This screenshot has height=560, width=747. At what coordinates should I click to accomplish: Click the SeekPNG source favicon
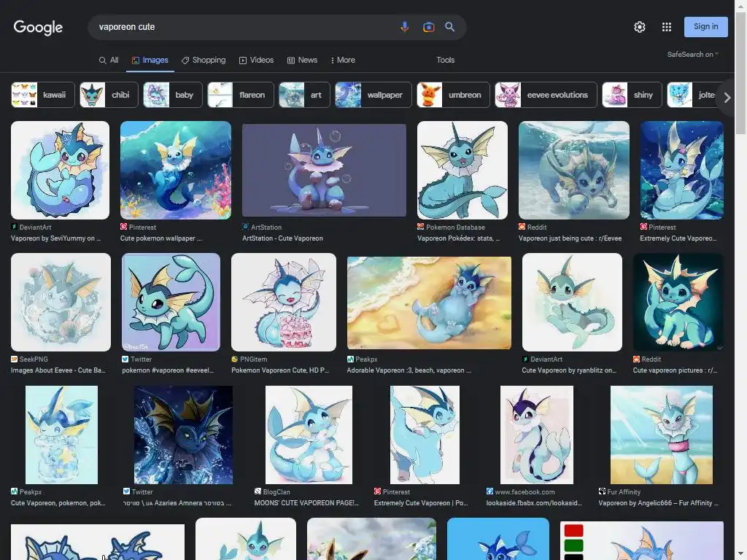15,359
